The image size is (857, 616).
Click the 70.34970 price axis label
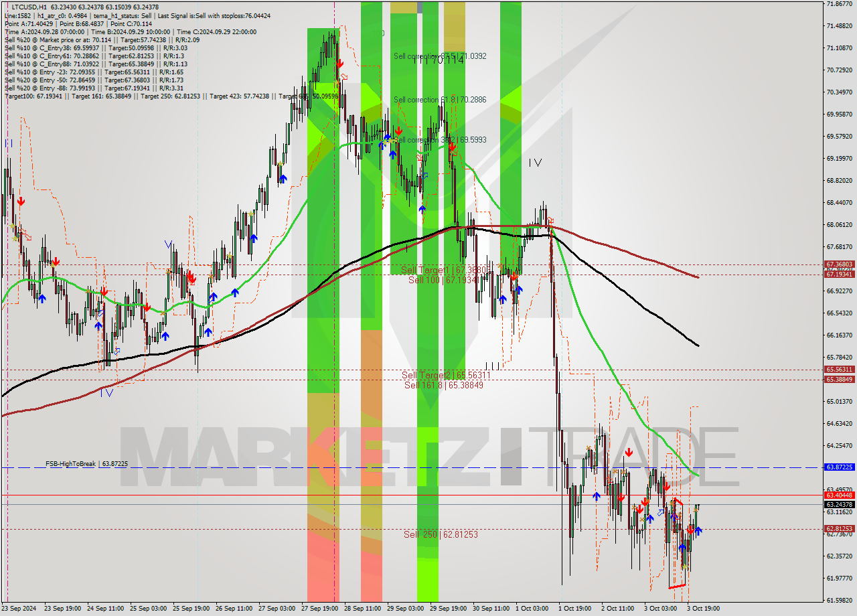coord(839,92)
